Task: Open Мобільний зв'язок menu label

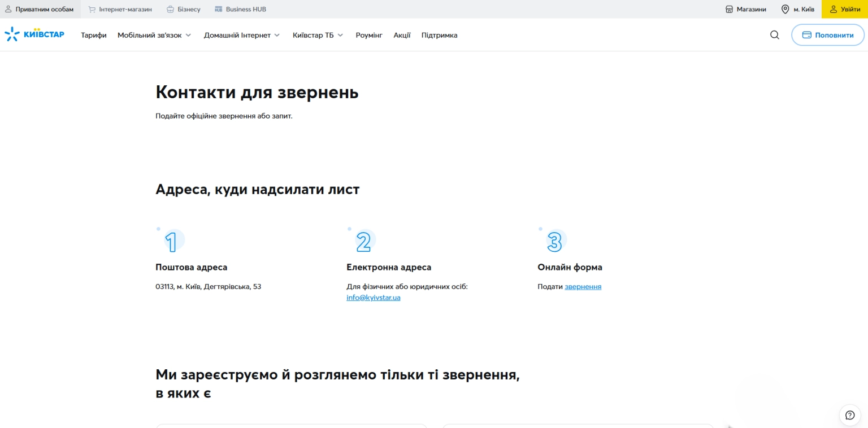Action: click(x=150, y=35)
